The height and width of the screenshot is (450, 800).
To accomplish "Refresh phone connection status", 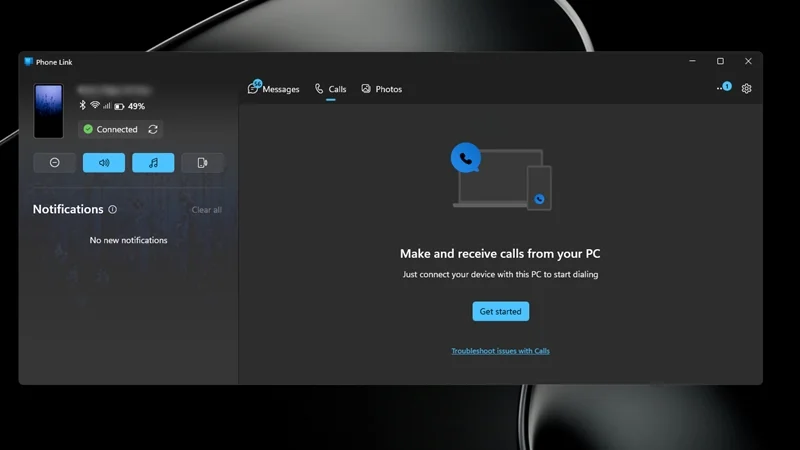I will click(153, 130).
